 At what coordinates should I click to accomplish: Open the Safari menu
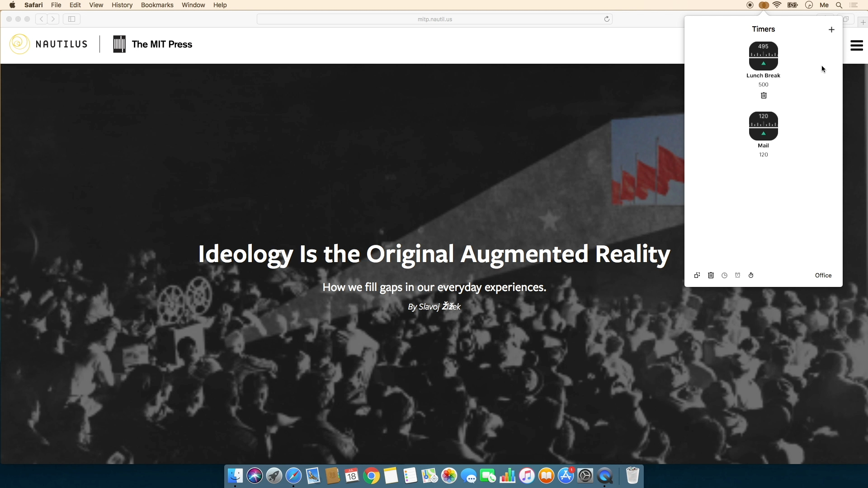pos(33,5)
